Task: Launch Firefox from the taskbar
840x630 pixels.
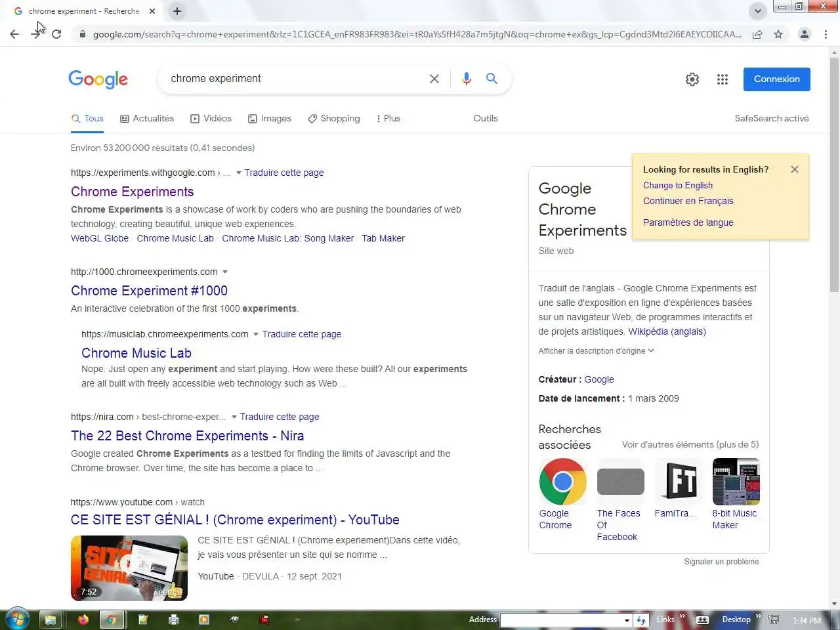Action: click(83, 619)
